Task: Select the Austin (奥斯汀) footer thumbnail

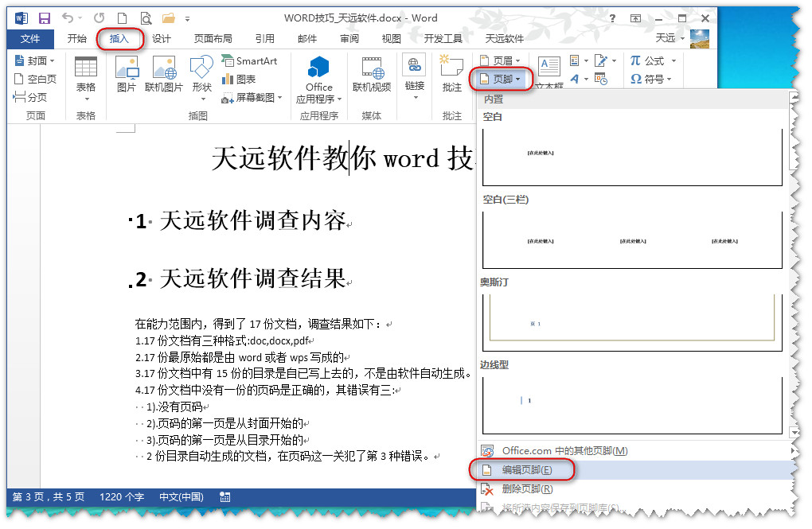Action: point(632,324)
